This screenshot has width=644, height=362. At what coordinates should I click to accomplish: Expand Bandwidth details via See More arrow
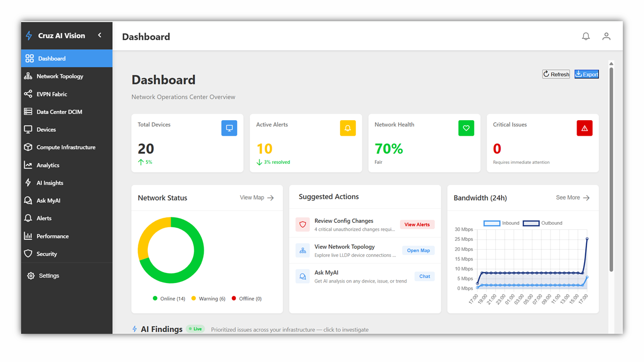(x=573, y=198)
